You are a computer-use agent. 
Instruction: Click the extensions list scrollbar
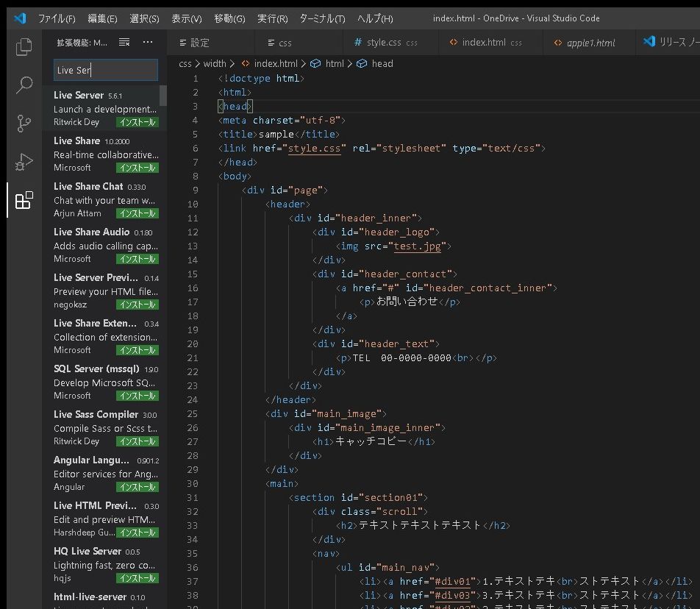162,96
